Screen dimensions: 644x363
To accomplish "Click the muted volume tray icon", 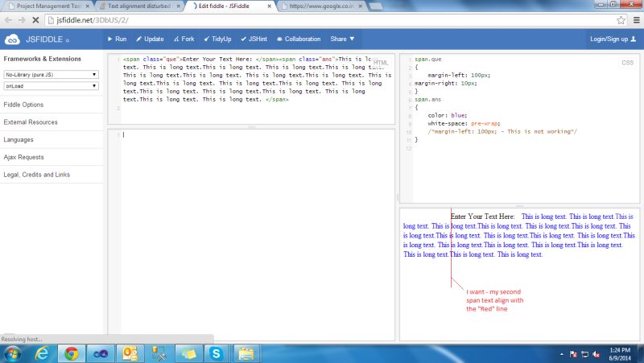I will [x=596, y=354].
